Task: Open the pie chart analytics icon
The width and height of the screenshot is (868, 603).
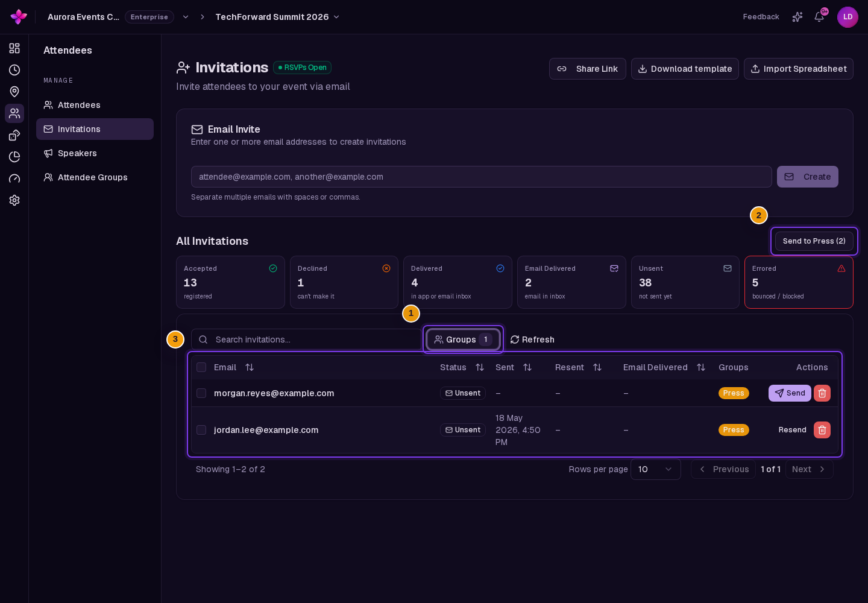Action: coord(14,157)
